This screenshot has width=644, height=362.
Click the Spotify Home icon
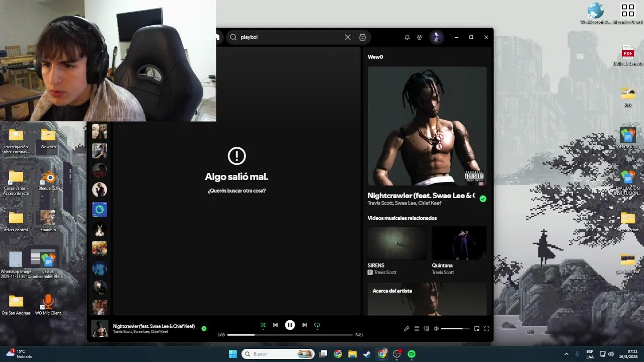click(x=218, y=37)
